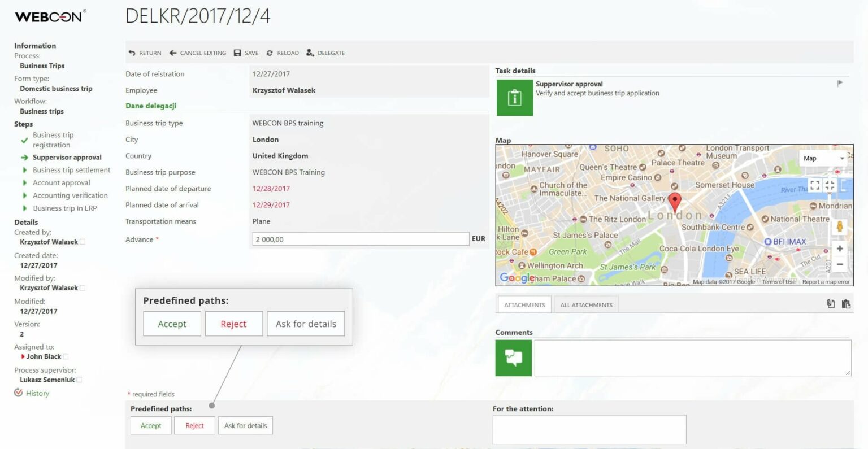The image size is (868, 449).
Task: Click the DELEGATE toolbar button
Action: click(325, 53)
